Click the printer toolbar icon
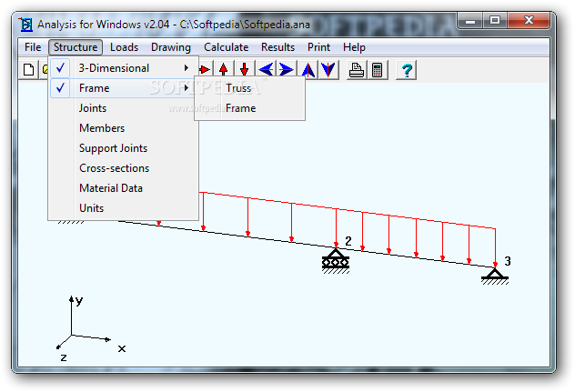575x392 pixels. tap(356, 69)
